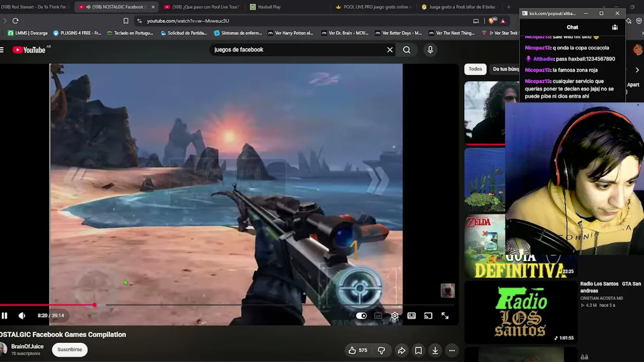Toggle subtitles in the video player
This screenshot has height=362, width=644.
point(378,316)
